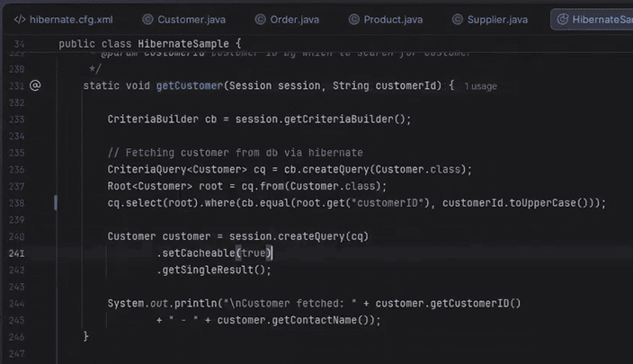This screenshot has height=364, width=633.
Task: Click line number 241 in the gutter
Action: pos(17,253)
